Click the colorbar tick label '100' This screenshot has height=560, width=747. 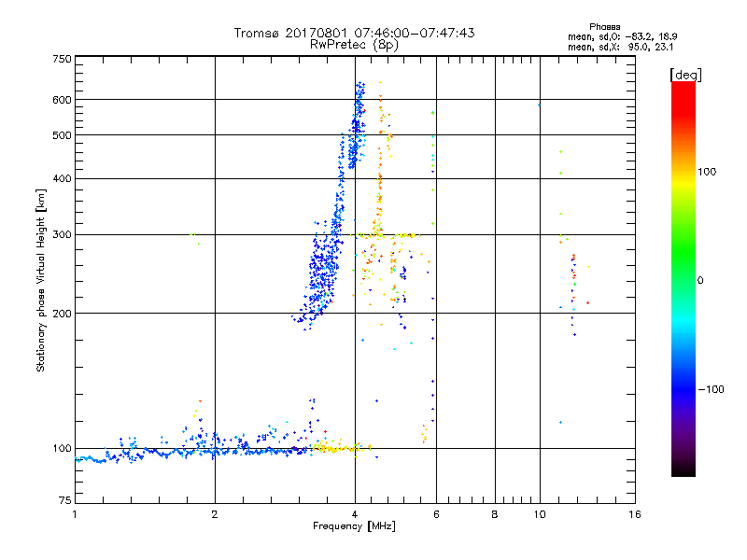(x=707, y=172)
